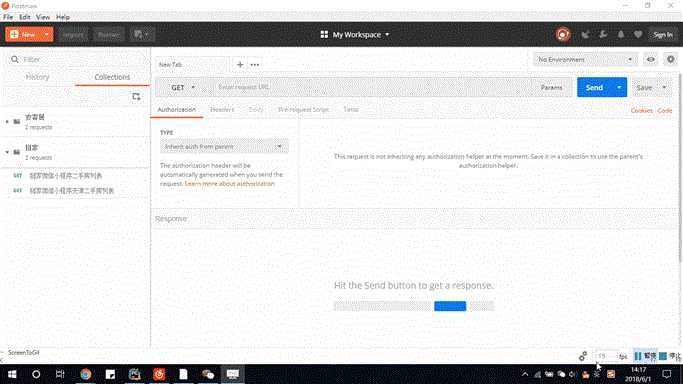Click the Enter request URL field
Viewport: 683px width, 384px height.
[372, 87]
